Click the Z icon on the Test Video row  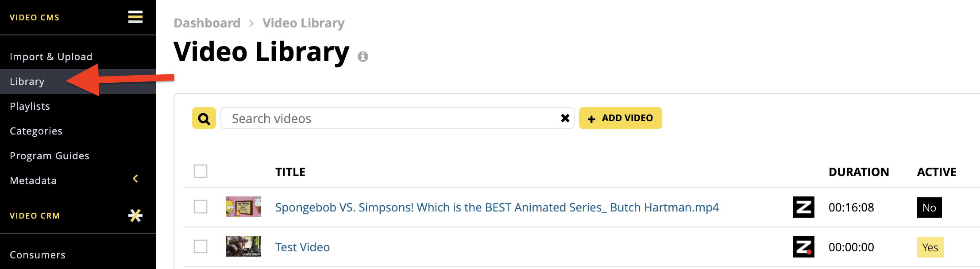click(x=804, y=247)
